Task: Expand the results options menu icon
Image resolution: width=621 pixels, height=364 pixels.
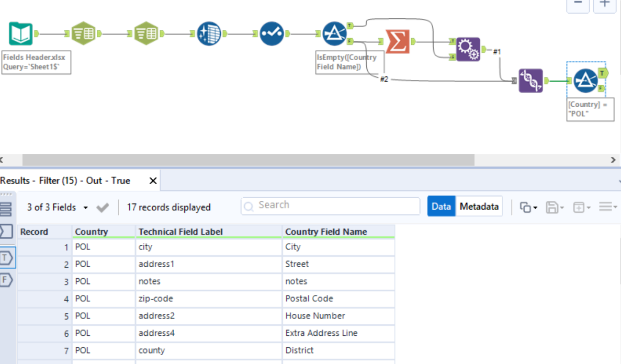Action: [x=607, y=207]
